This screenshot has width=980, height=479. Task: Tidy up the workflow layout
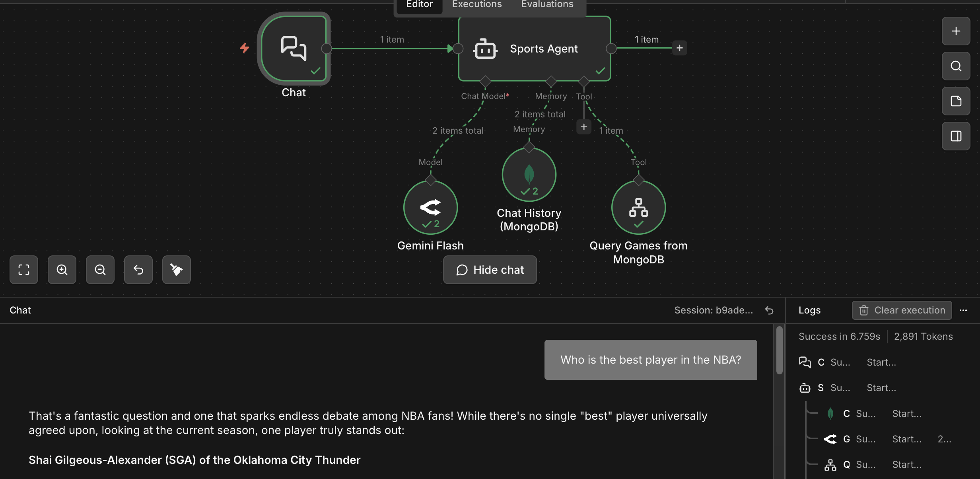tap(176, 270)
